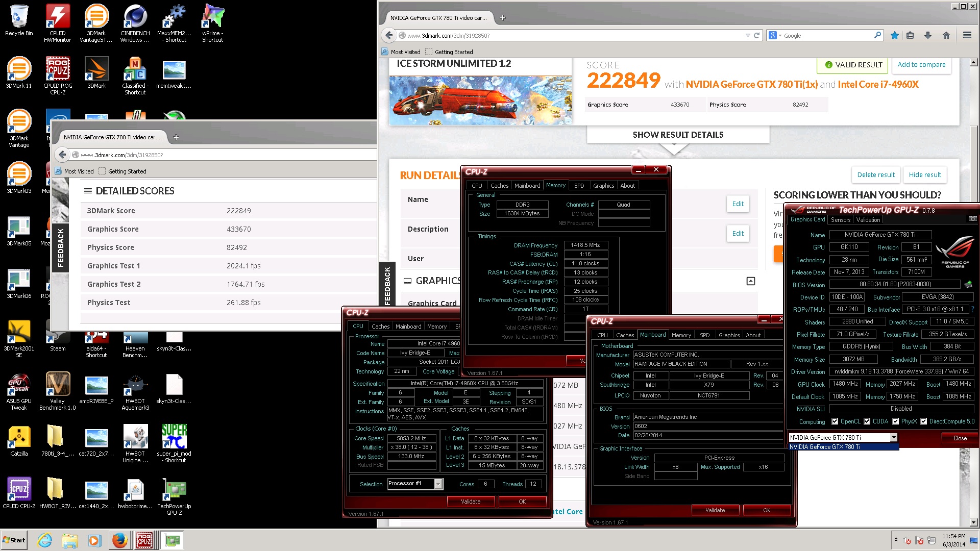Click Close button in GPU-Z
The image size is (980, 551).
960,438
